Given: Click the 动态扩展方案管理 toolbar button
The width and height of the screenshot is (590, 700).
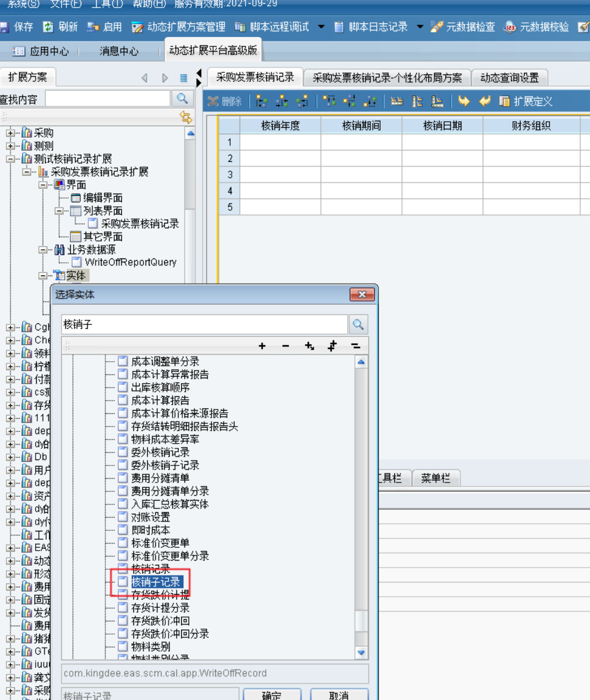Looking at the screenshot, I should pyautogui.click(x=179, y=27).
